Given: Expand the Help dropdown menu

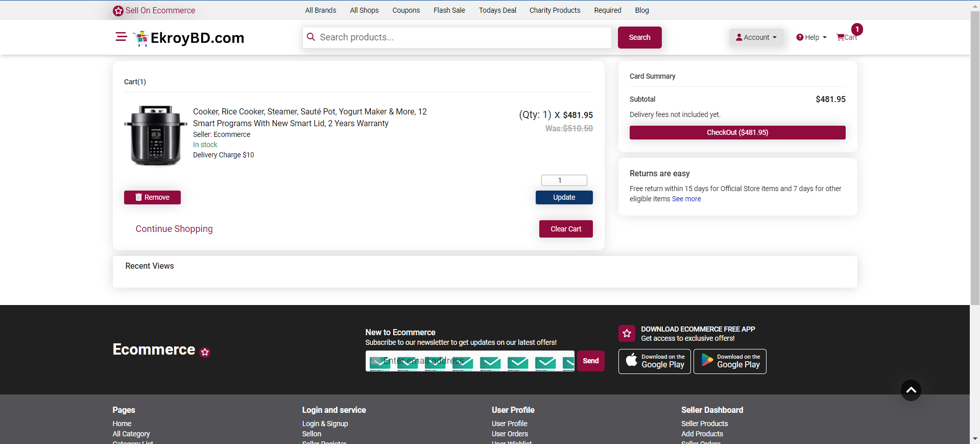Looking at the screenshot, I should 811,37.
